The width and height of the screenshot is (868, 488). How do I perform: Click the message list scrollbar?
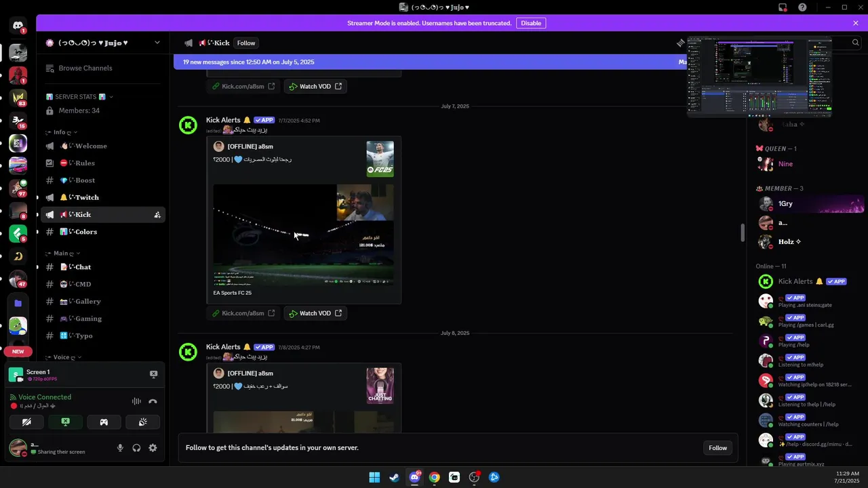743,232
